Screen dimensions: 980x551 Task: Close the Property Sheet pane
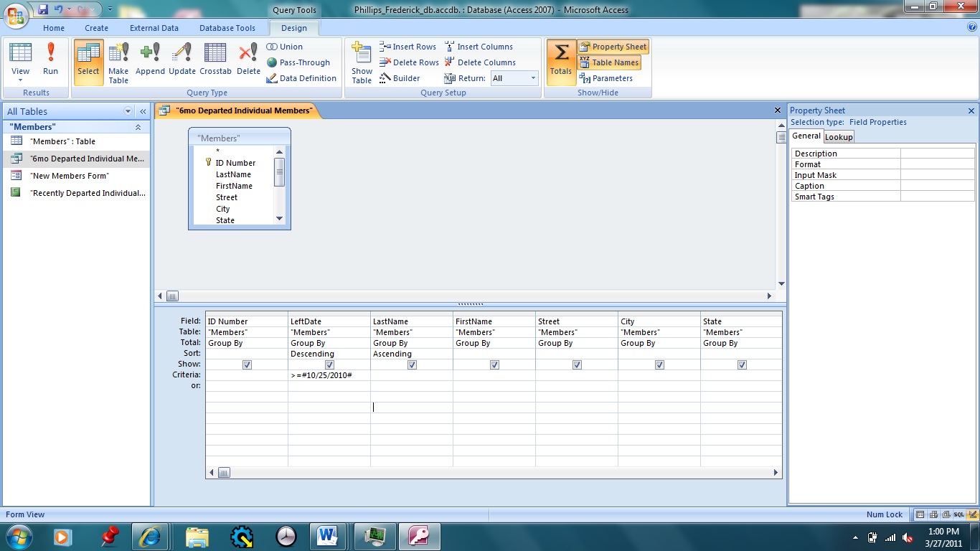(x=971, y=110)
